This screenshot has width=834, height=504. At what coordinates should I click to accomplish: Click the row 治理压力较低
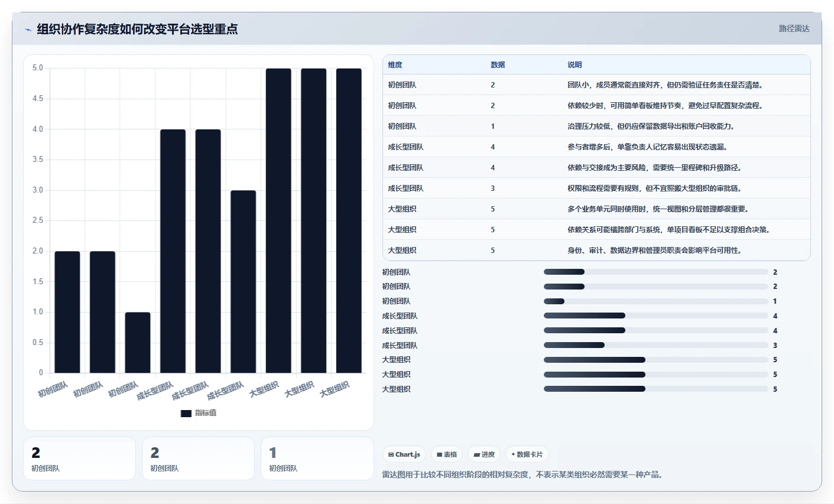point(596,126)
